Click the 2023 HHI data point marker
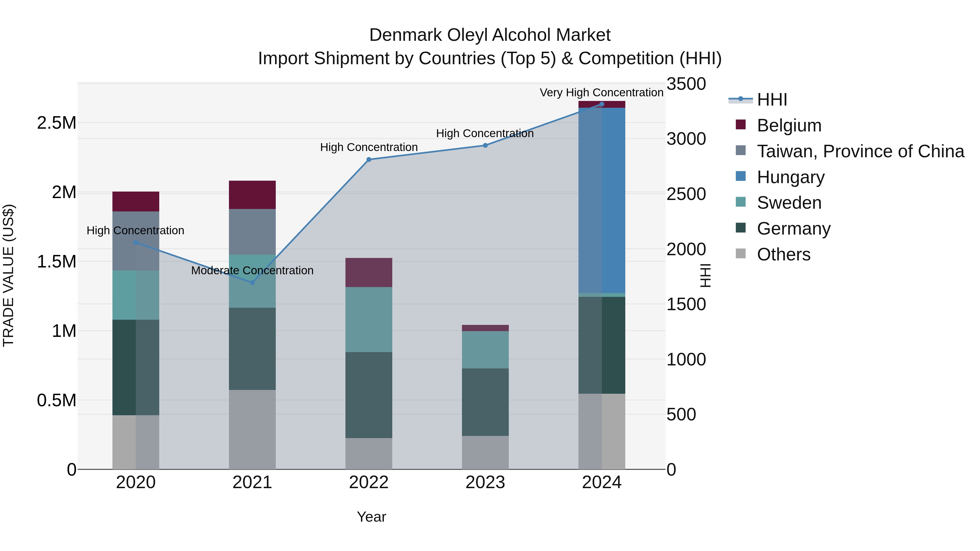The width and height of the screenshot is (980, 551). click(x=485, y=145)
